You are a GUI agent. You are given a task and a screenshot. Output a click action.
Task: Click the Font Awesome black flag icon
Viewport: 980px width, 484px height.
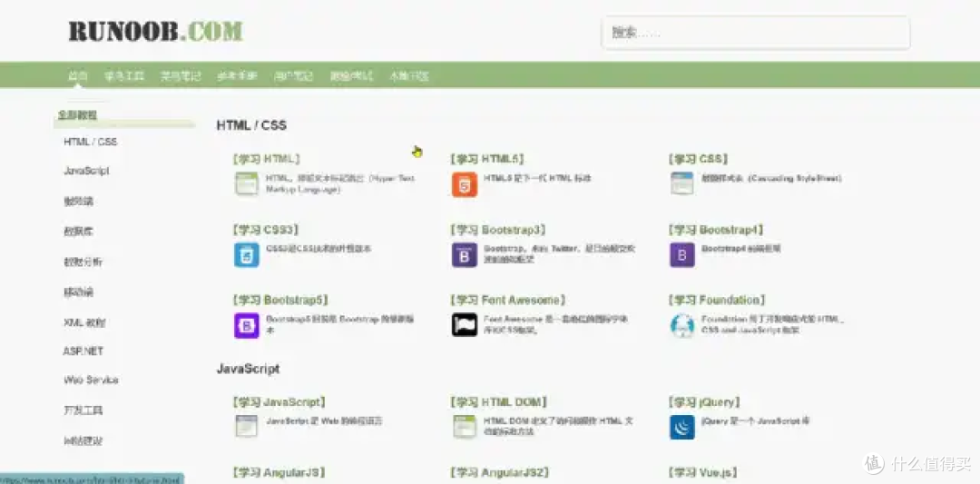tap(465, 324)
